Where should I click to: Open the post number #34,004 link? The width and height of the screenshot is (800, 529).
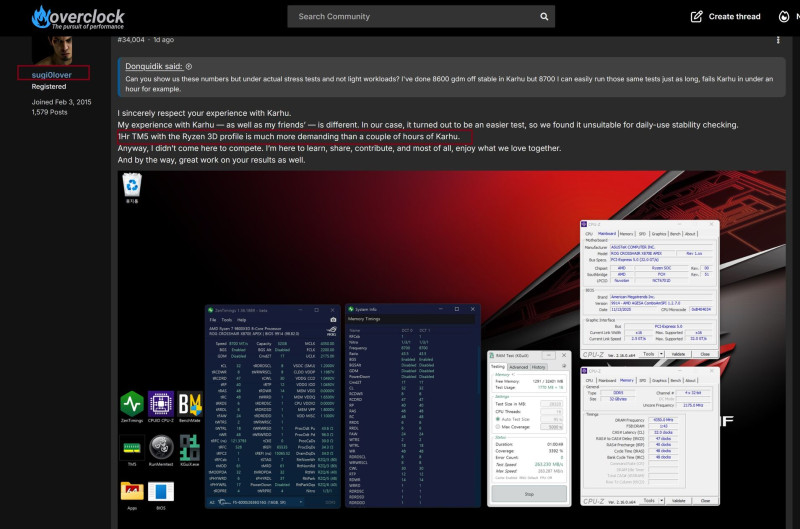tap(131, 39)
